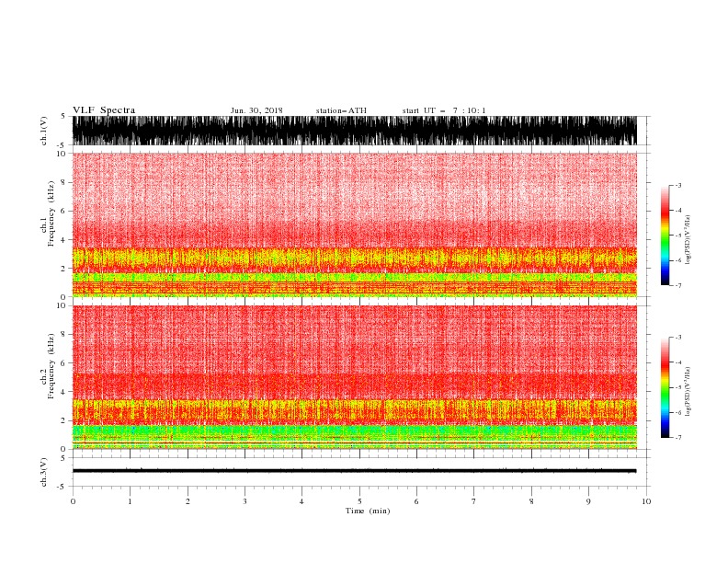The height and width of the screenshot is (563, 728).
Task: Click the ch.2 PSD color scale bar
Action: coord(665,387)
